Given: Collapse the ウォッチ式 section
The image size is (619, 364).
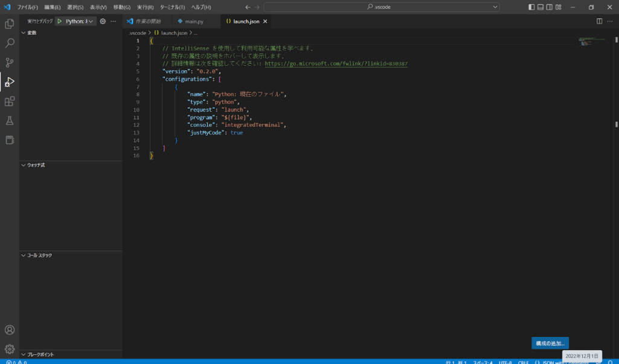Looking at the screenshot, I should pos(71,165).
